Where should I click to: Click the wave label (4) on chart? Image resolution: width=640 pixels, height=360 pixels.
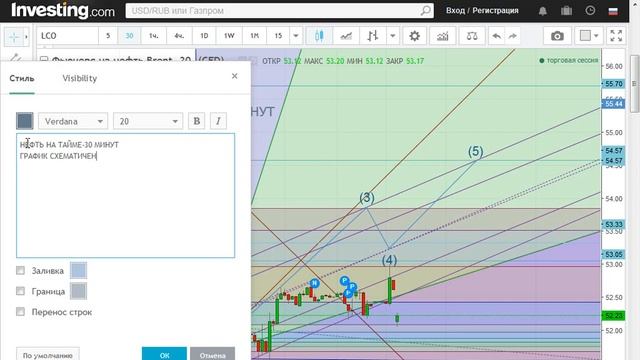coord(389,260)
